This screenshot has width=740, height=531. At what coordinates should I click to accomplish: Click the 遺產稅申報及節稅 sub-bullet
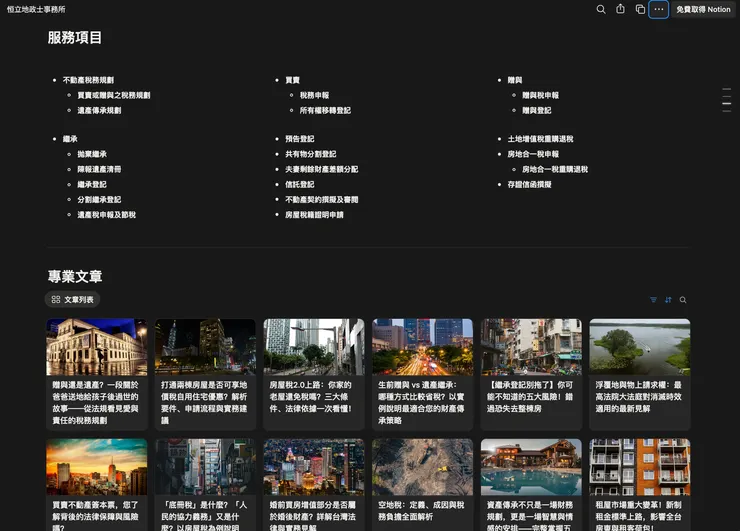(x=107, y=215)
